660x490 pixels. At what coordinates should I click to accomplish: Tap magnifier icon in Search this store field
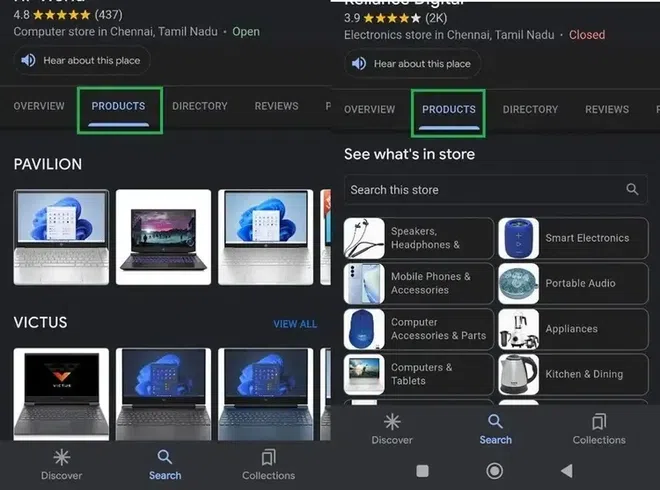pyautogui.click(x=632, y=189)
